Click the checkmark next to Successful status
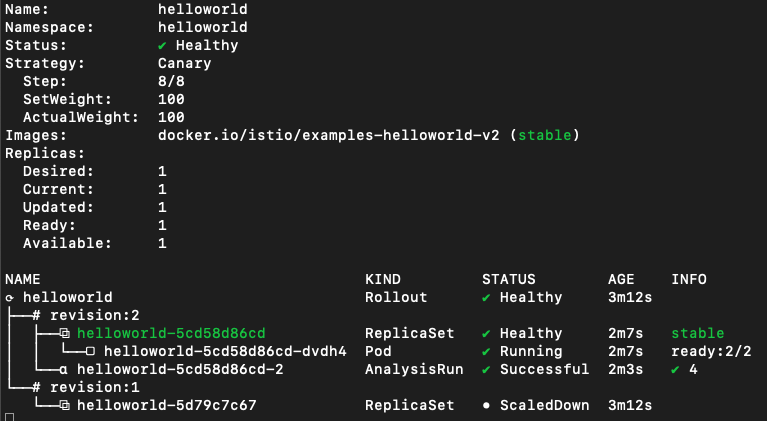767x421 pixels. tap(486, 370)
